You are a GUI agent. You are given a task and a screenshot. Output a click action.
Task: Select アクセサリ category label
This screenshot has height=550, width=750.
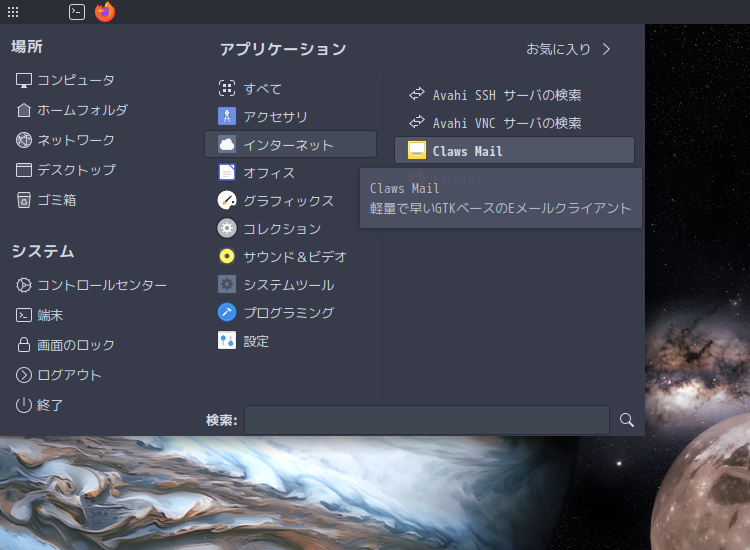click(276, 117)
